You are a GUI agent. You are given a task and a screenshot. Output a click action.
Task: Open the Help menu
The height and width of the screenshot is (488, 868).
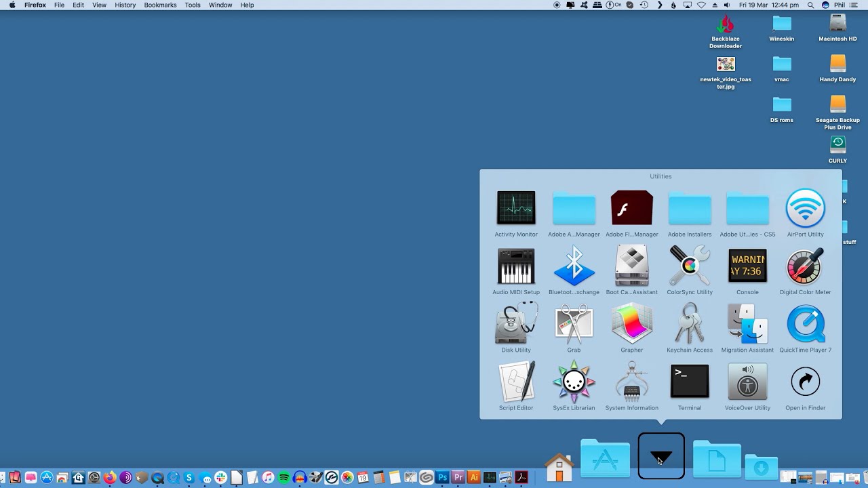(x=248, y=5)
